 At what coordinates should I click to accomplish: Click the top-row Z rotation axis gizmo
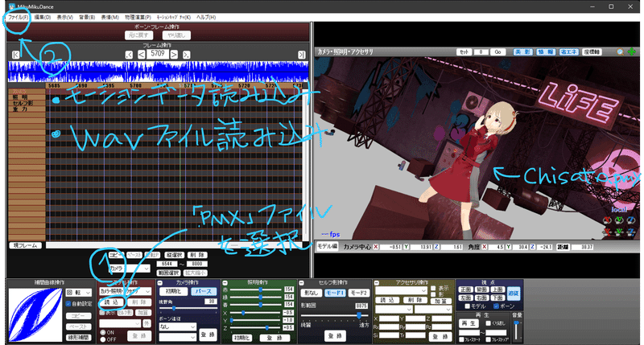[631, 220]
